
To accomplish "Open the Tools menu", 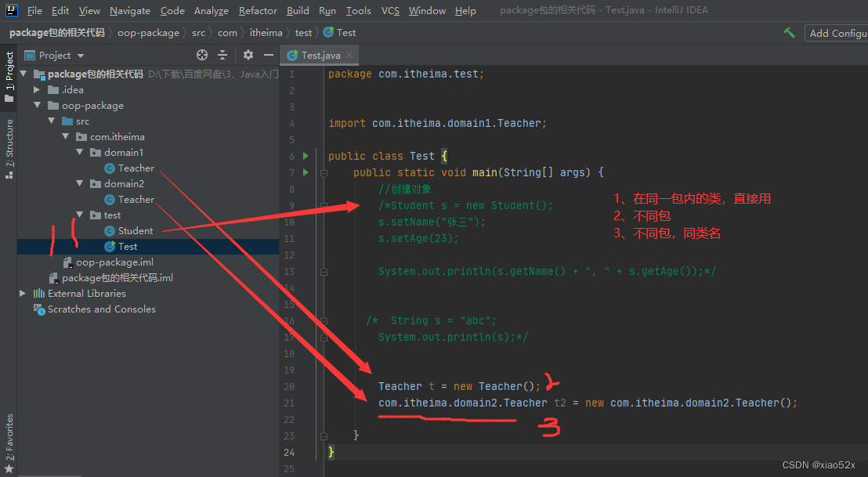I will (359, 10).
